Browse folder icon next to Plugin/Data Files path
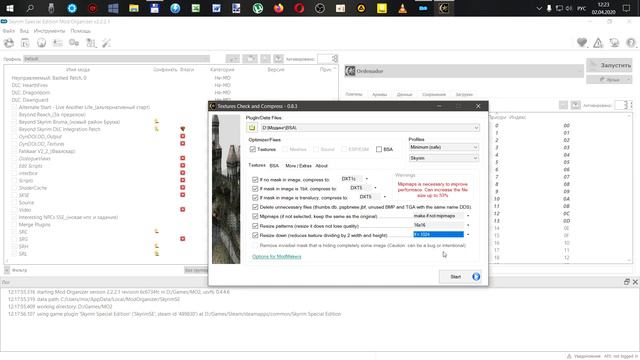The image size is (640, 360). (x=252, y=128)
